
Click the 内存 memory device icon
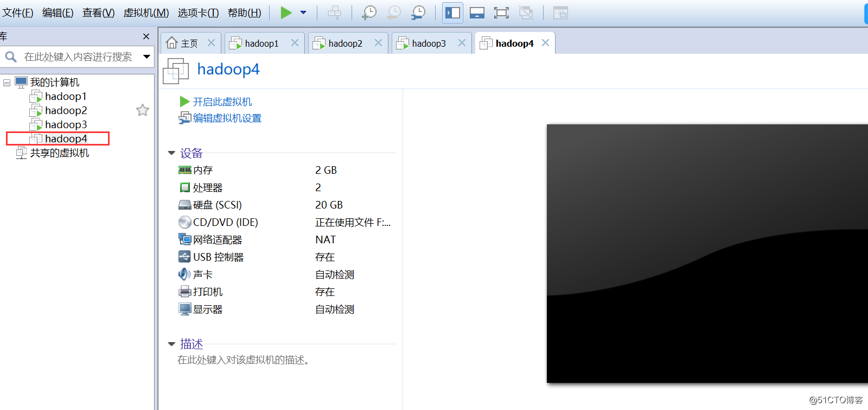pyautogui.click(x=184, y=170)
